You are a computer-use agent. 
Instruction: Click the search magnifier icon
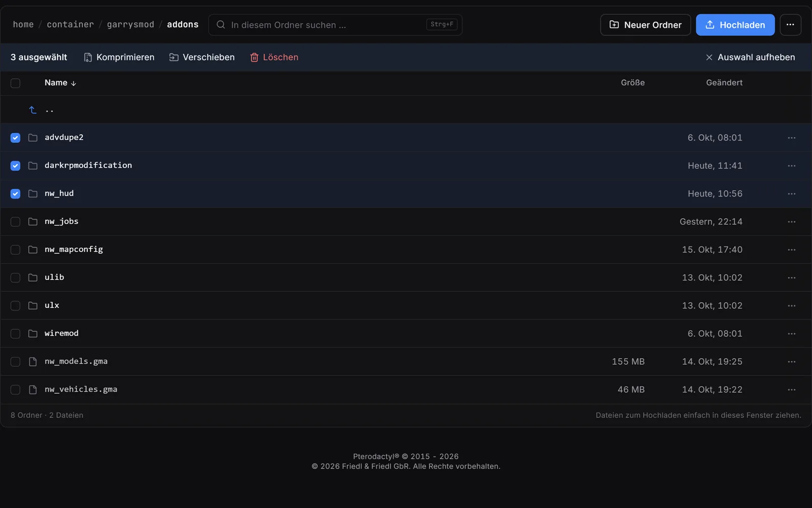point(221,24)
